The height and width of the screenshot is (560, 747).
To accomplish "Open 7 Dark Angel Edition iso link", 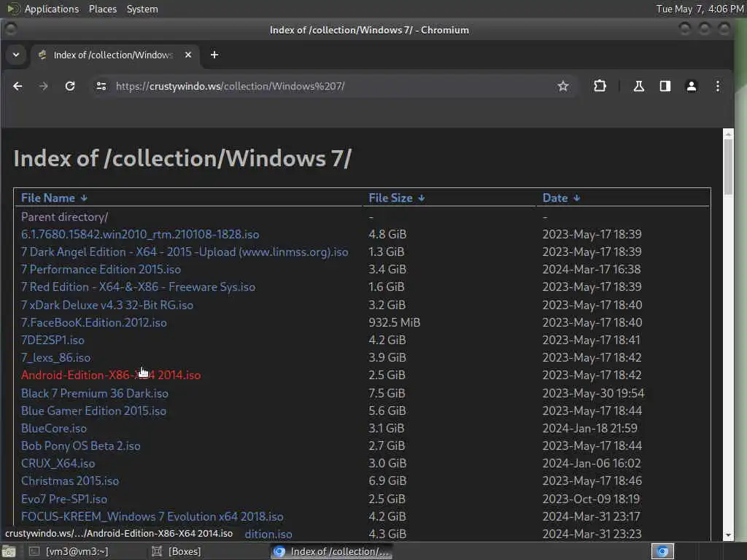I will pos(185,252).
